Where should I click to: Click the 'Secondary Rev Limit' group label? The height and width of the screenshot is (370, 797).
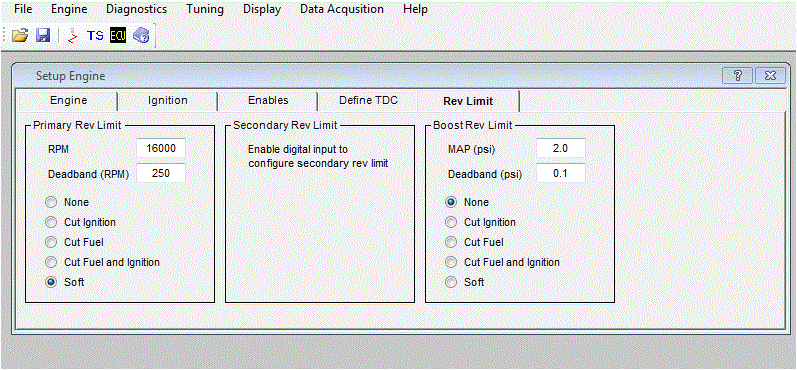click(x=285, y=125)
